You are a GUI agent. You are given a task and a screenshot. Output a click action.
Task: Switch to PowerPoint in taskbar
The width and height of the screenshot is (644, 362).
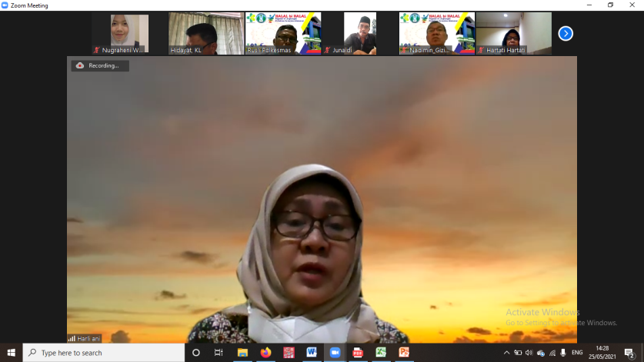pos(404,353)
